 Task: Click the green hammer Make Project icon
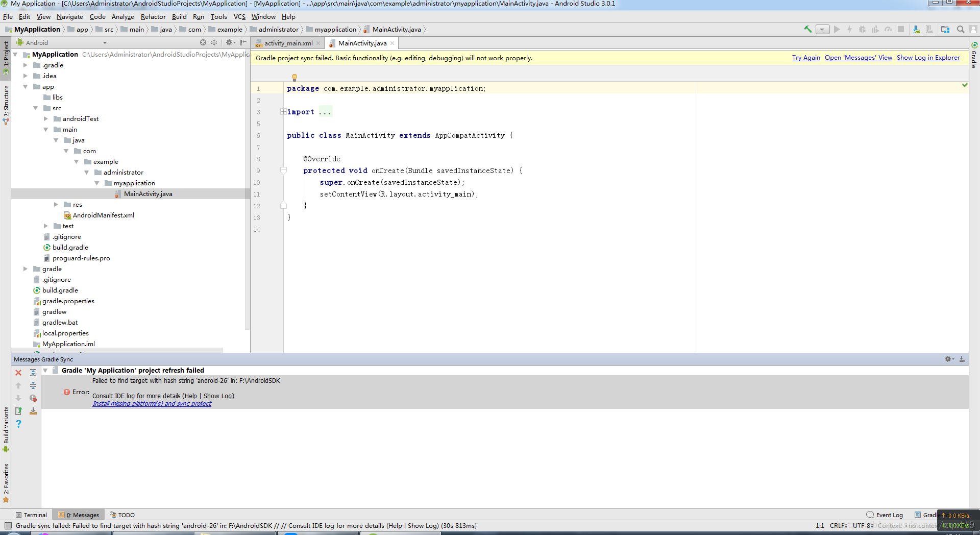[x=807, y=30]
